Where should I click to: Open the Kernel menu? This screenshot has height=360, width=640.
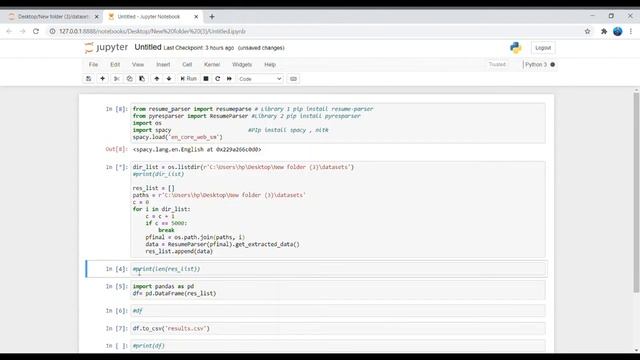point(212,64)
